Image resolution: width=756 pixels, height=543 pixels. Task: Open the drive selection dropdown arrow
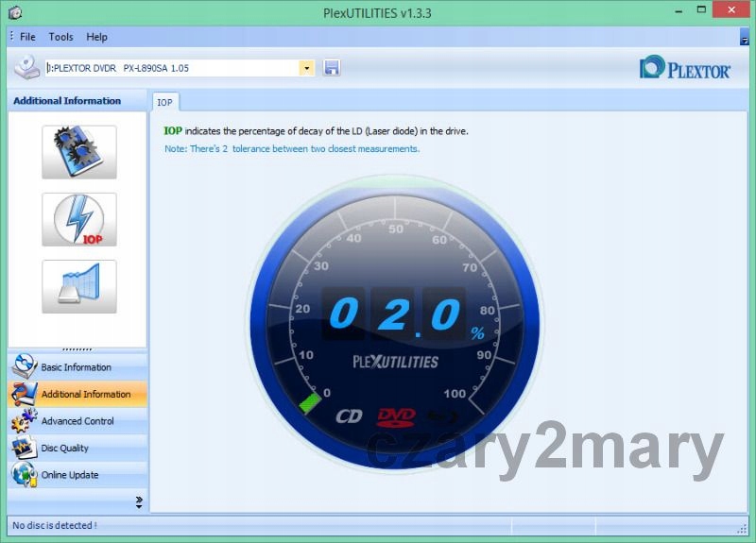[x=306, y=68]
